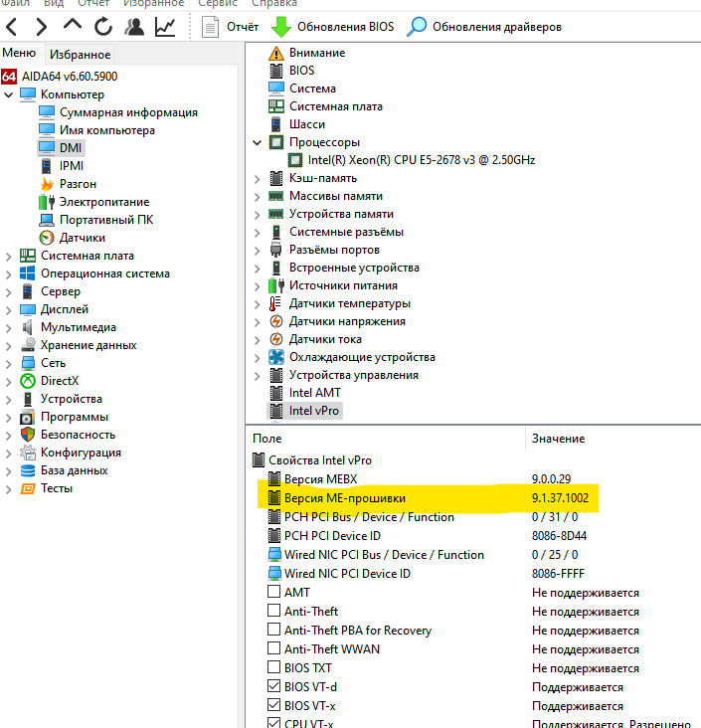Select the BIOS chip item
The height and width of the screenshot is (728, 701).
click(x=292, y=71)
